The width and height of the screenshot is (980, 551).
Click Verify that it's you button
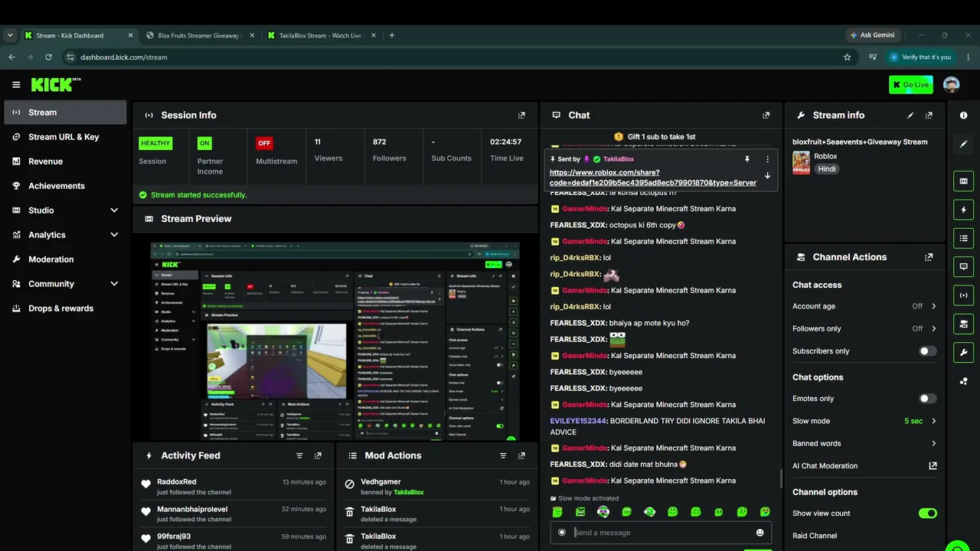(920, 57)
